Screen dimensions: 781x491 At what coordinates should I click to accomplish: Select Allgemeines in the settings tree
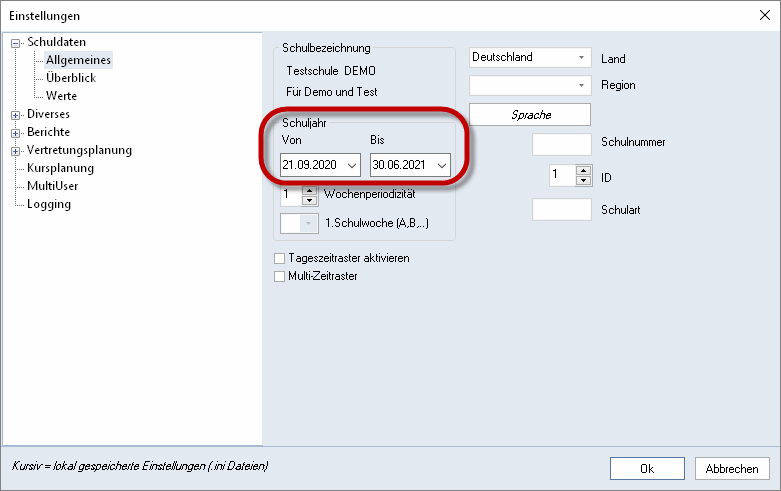tap(78, 60)
